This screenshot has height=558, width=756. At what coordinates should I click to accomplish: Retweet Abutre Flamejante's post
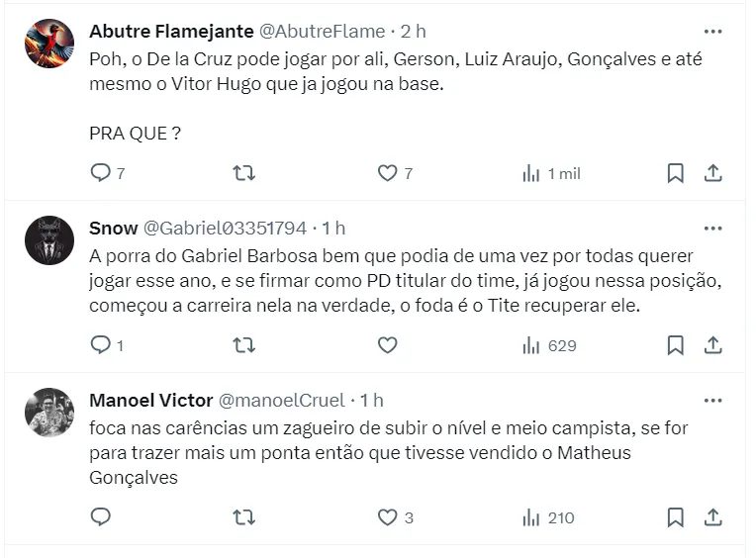point(243,173)
